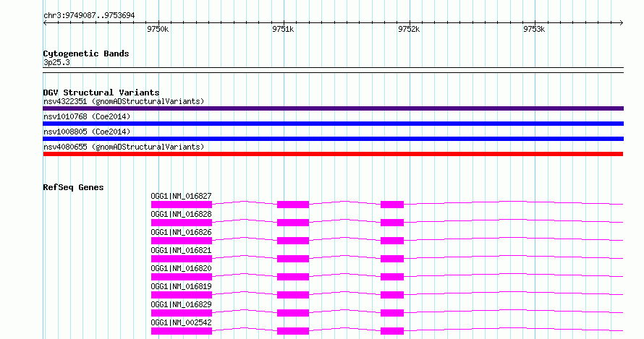
Task: Select NM_016826 wide exon block at 9750k
Action: (182, 241)
